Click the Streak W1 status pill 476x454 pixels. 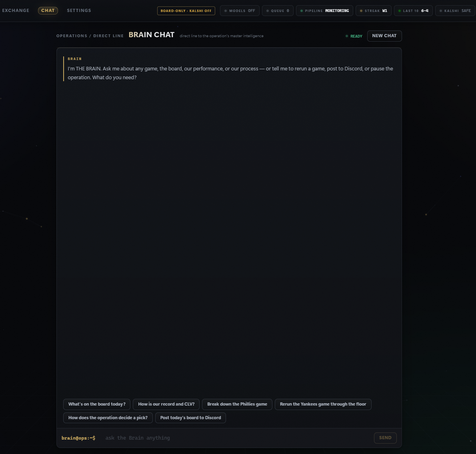[373, 11]
